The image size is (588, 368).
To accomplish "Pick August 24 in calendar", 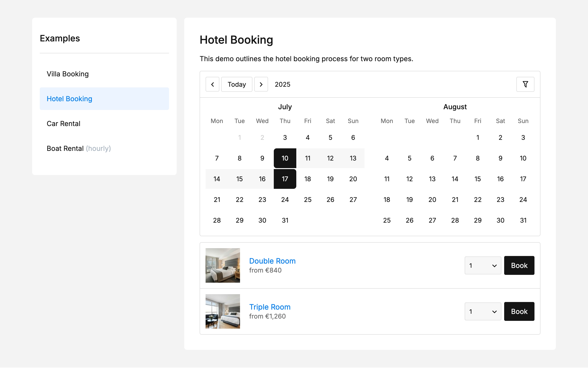I will click(523, 200).
